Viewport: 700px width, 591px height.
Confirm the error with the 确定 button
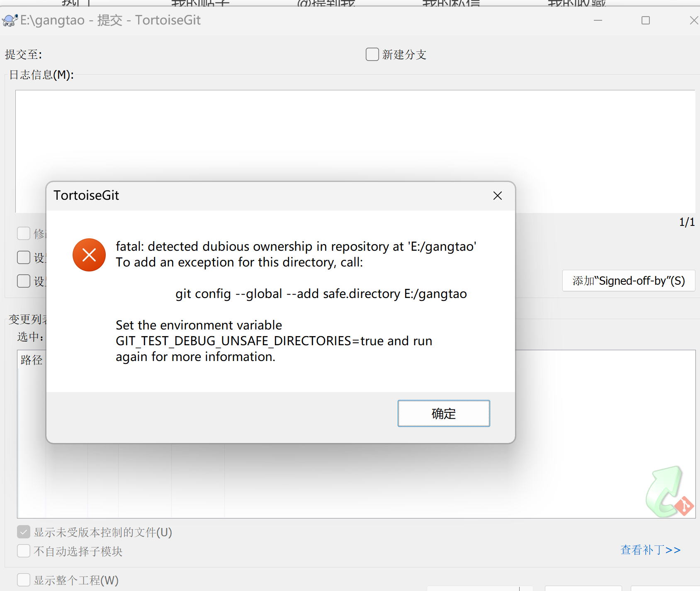444,413
